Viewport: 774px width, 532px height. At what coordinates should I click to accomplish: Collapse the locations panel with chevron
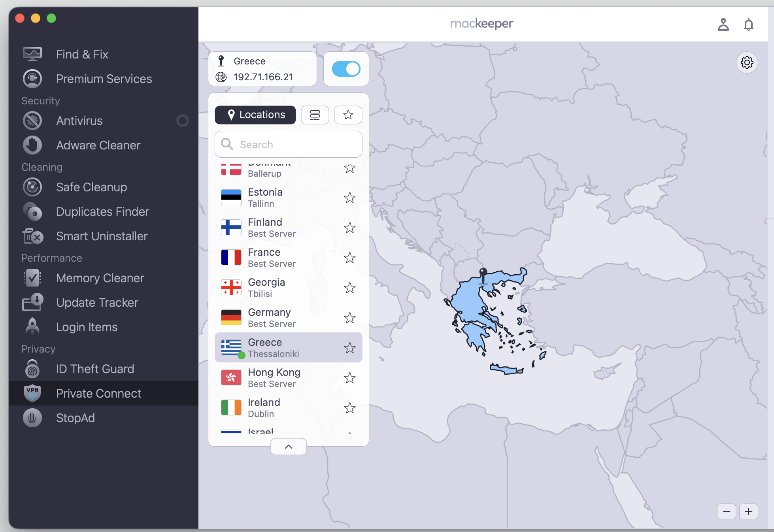point(289,447)
